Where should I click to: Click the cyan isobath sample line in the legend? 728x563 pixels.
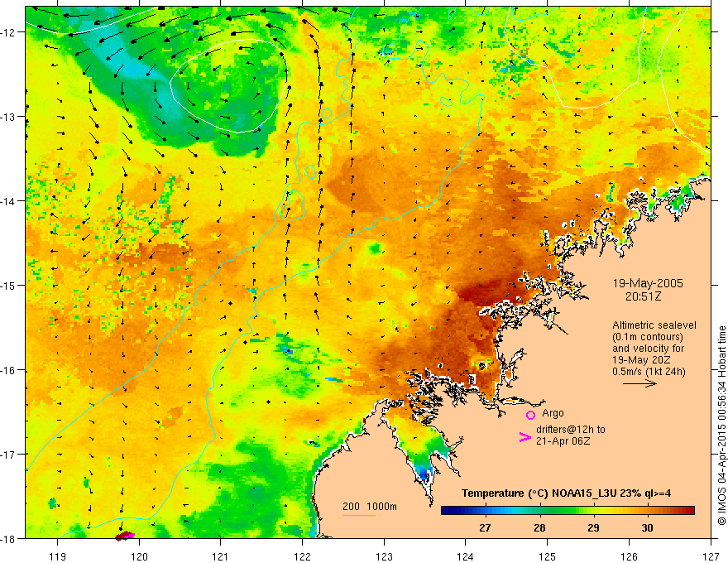[359, 515]
